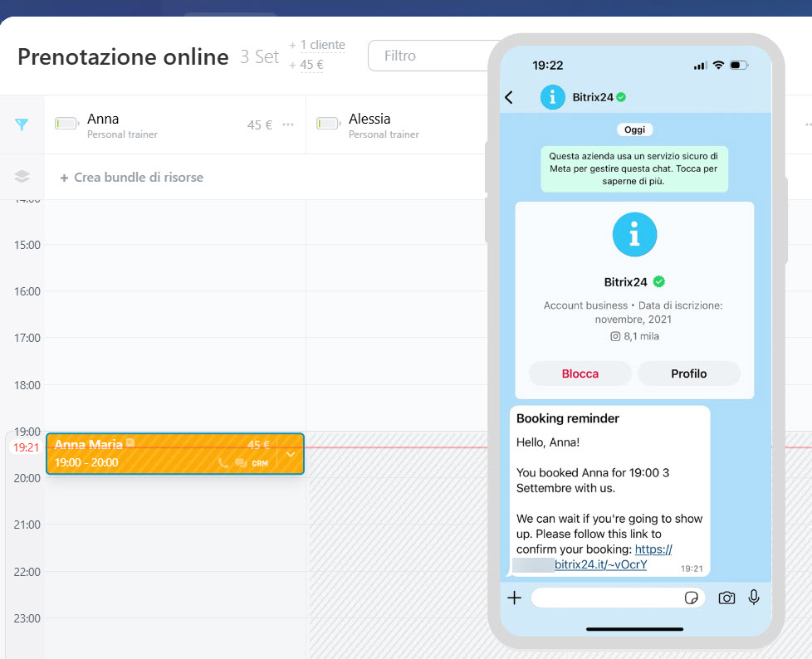Viewport: 812px width, 659px height.
Task: Click the blue filter funnel icon
Action: 22,124
